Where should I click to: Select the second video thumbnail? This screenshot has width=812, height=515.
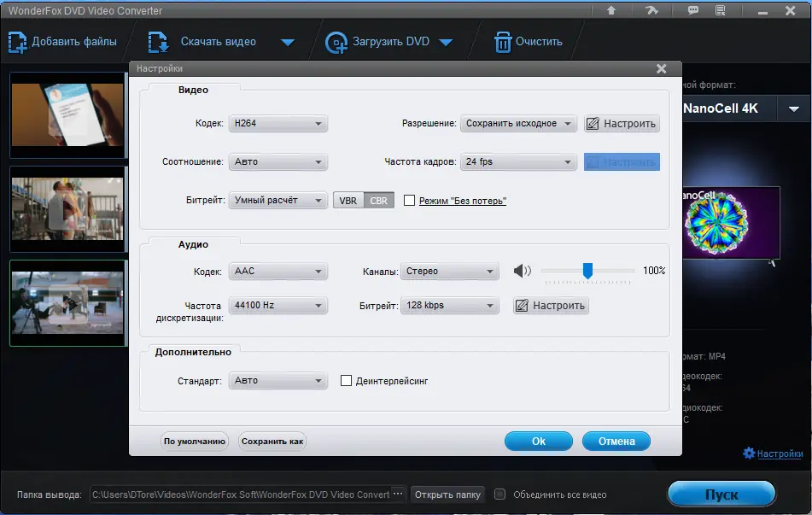(67, 208)
